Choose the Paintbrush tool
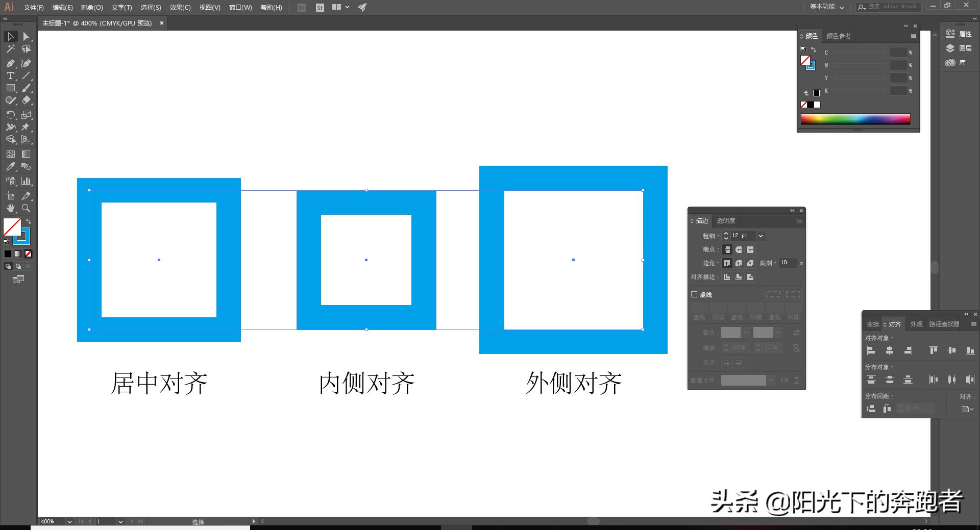The height and width of the screenshot is (530, 980). pyautogui.click(x=27, y=88)
